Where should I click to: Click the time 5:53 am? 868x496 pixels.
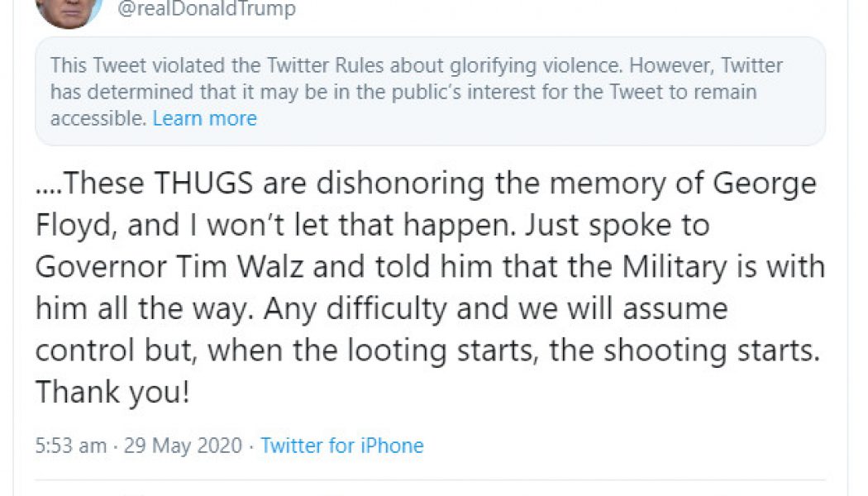(69, 446)
